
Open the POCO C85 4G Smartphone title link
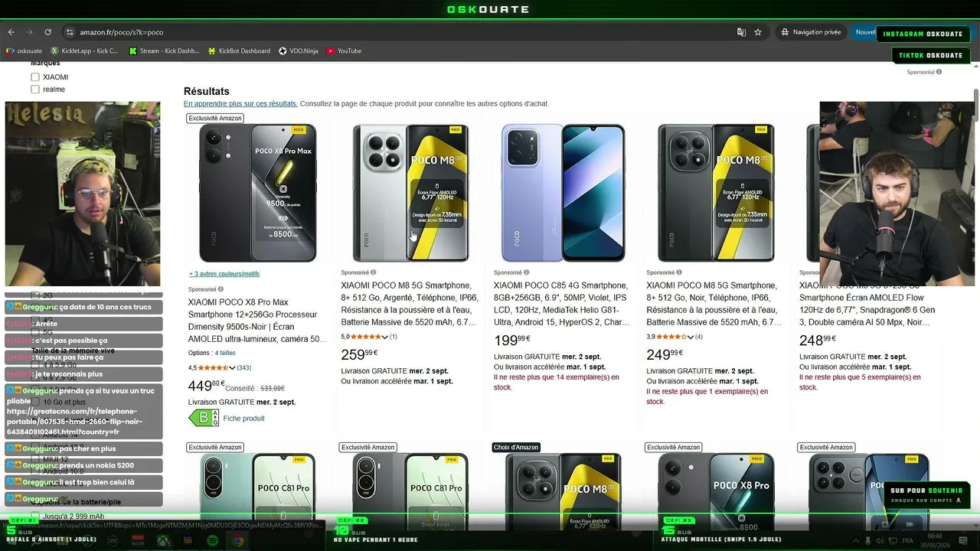point(563,304)
